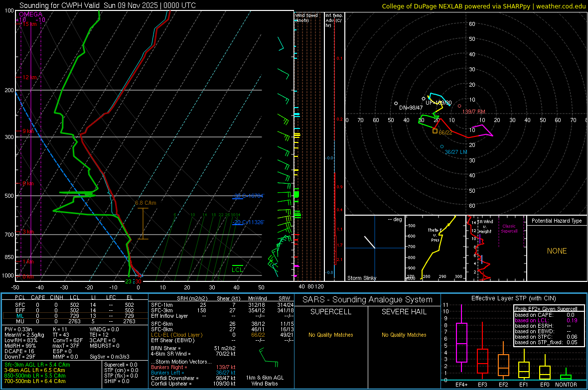Click the 9 km height marker

tap(28, 131)
